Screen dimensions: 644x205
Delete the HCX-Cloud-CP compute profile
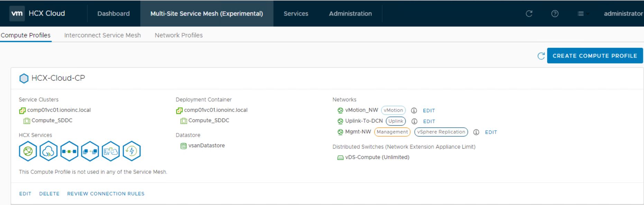[x=49, y=194]
